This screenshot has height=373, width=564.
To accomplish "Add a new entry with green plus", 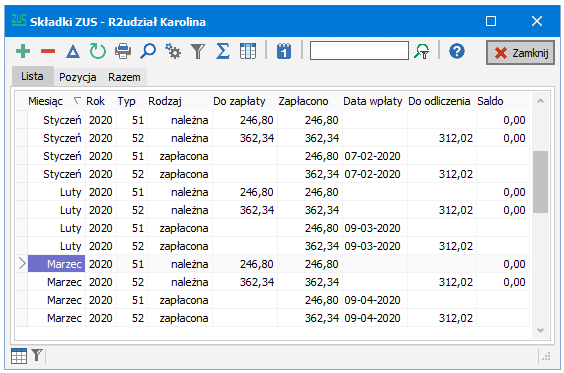I will pos(23,51).
